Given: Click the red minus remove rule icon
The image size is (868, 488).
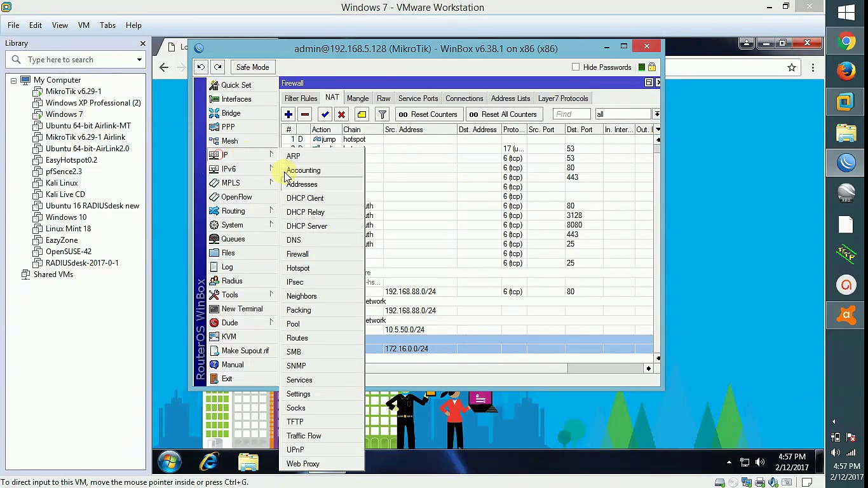Looking at the screenshot, I should pos(305,114).
